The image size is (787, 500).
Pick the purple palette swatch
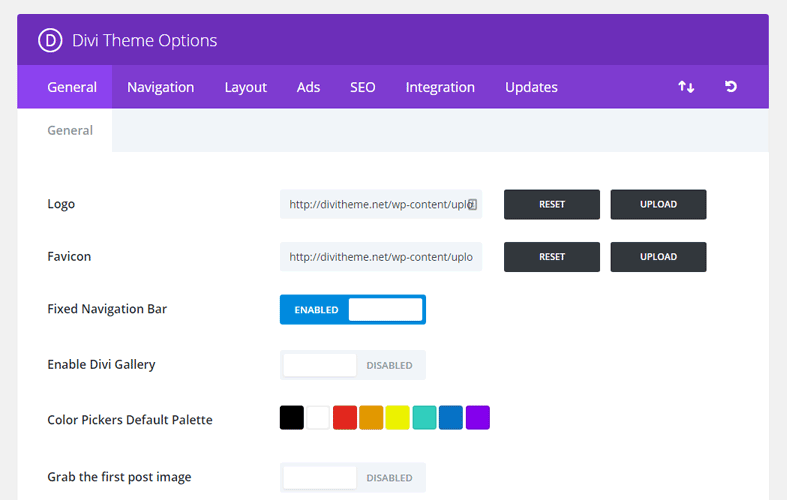click(477, 418)
